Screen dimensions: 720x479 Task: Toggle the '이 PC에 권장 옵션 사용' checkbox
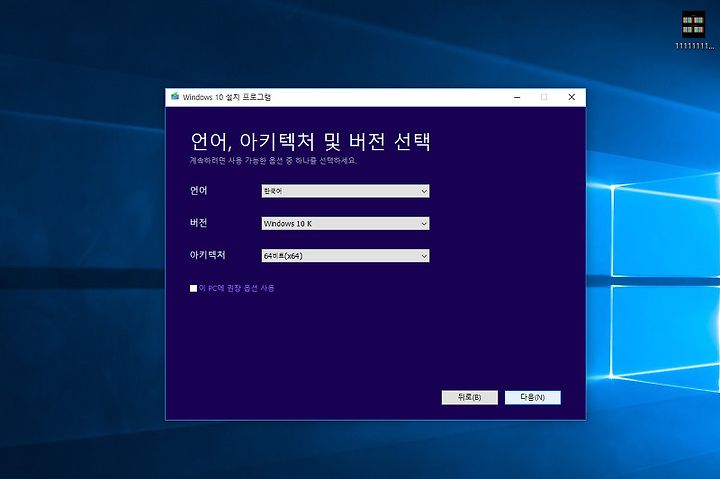pyautogui.click(x=193, y=288)
